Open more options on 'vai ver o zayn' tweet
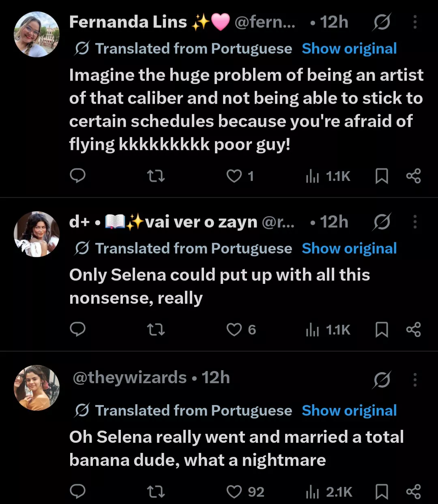This screenshot has width=438, height=504. [415, 222]
